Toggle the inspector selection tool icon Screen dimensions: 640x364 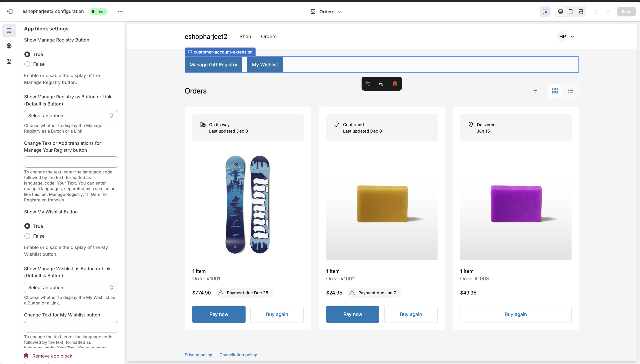545,12
